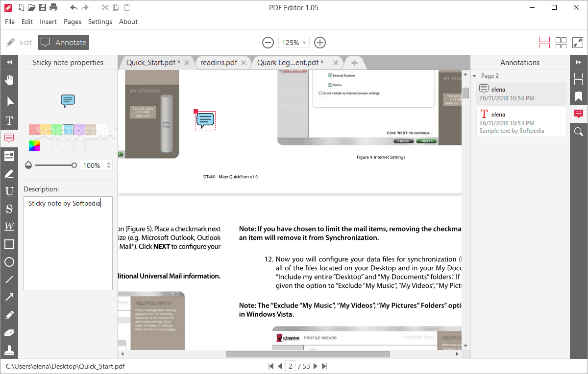588x374 pixels.
Task: Collapse the left tools panel
Action: pyautogui.click(x=9, y=62)
